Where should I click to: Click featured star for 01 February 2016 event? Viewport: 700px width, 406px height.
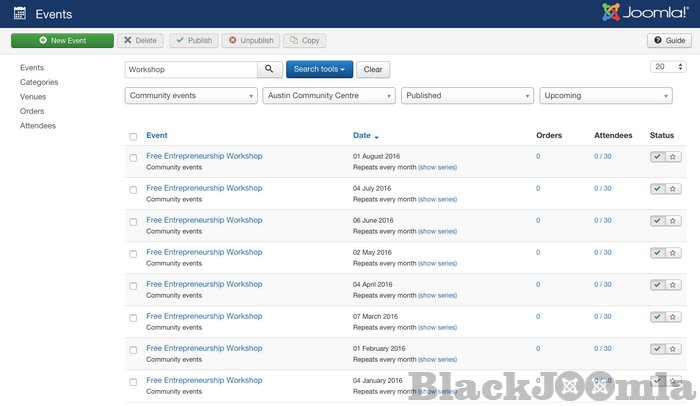(x=673, y=349)
